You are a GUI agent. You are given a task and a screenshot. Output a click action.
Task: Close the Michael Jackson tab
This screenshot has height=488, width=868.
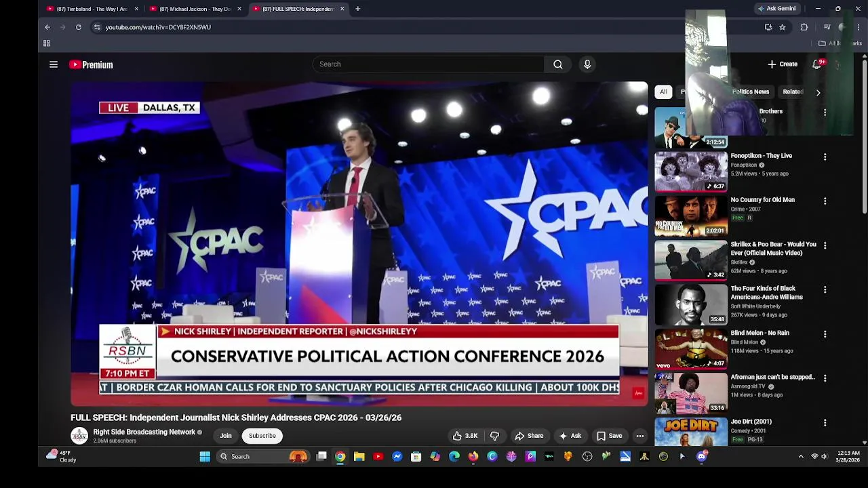point(239,9)
